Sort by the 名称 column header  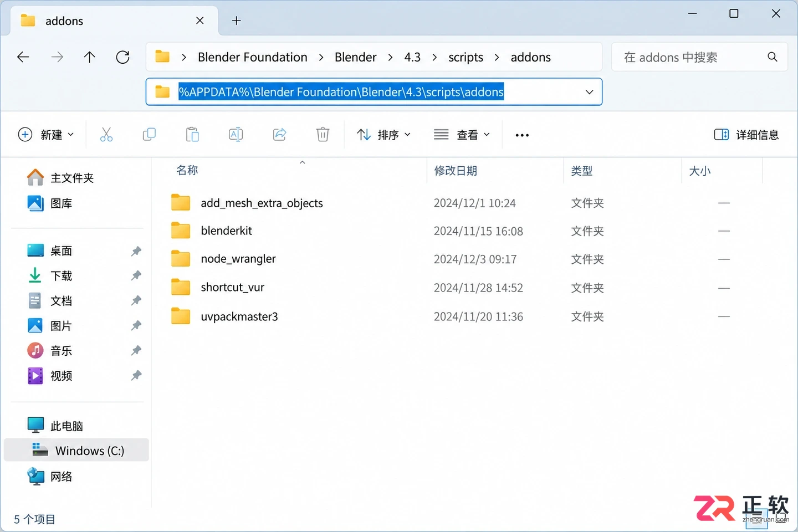(x=187, y=171)
